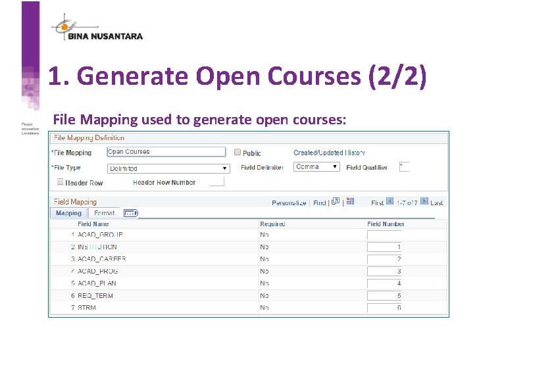Click the Last page link
This screenshot has height=392, width=554.
click(x=436, y=203)
